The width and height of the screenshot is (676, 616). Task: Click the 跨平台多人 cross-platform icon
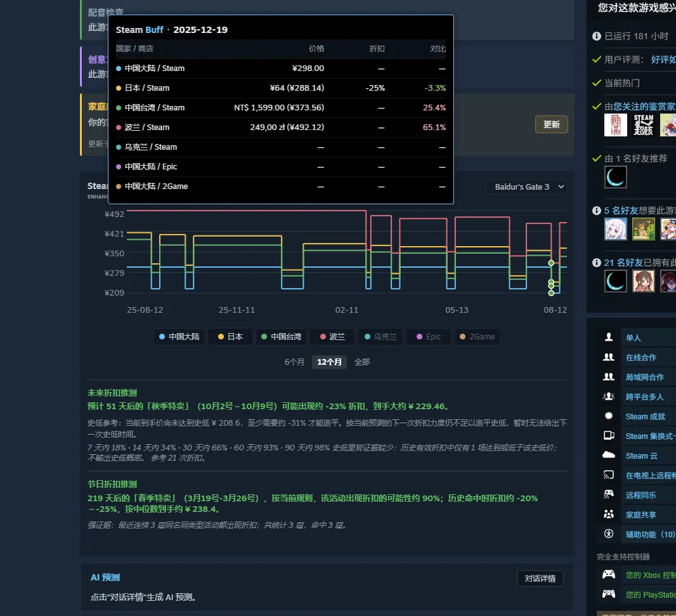tap(608, 396)
